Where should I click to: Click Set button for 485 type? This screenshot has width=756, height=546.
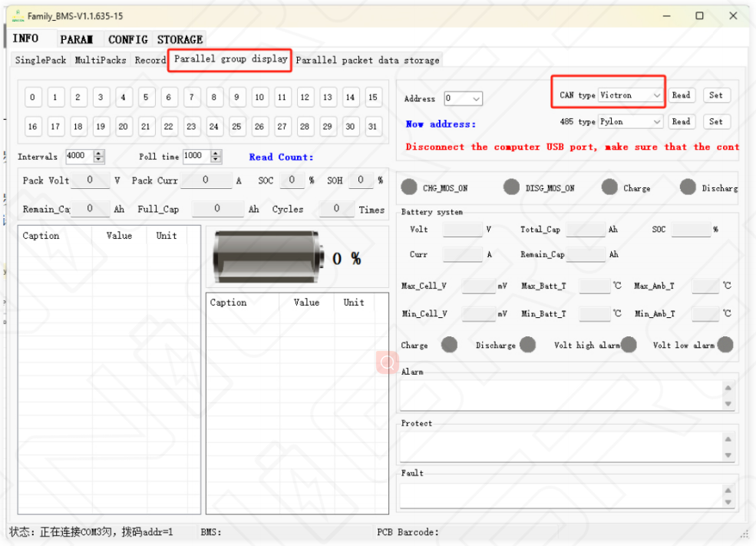click(x=715, y=121)
